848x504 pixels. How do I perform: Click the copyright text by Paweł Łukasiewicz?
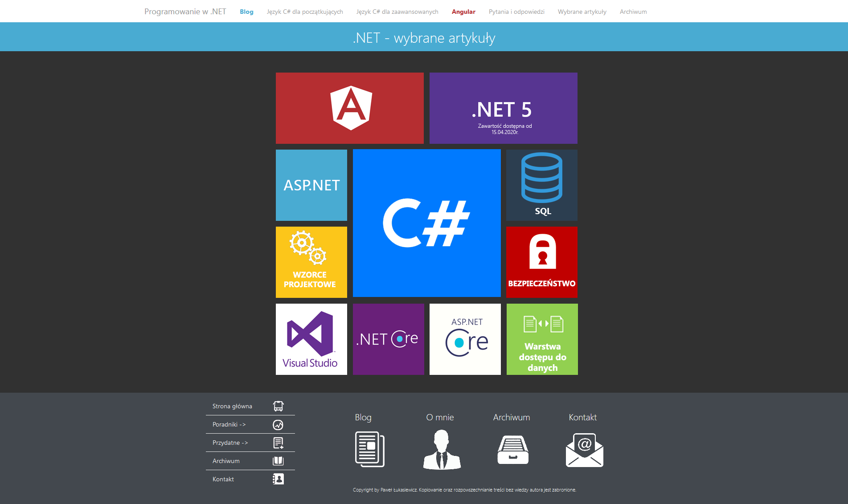[464, 490]
